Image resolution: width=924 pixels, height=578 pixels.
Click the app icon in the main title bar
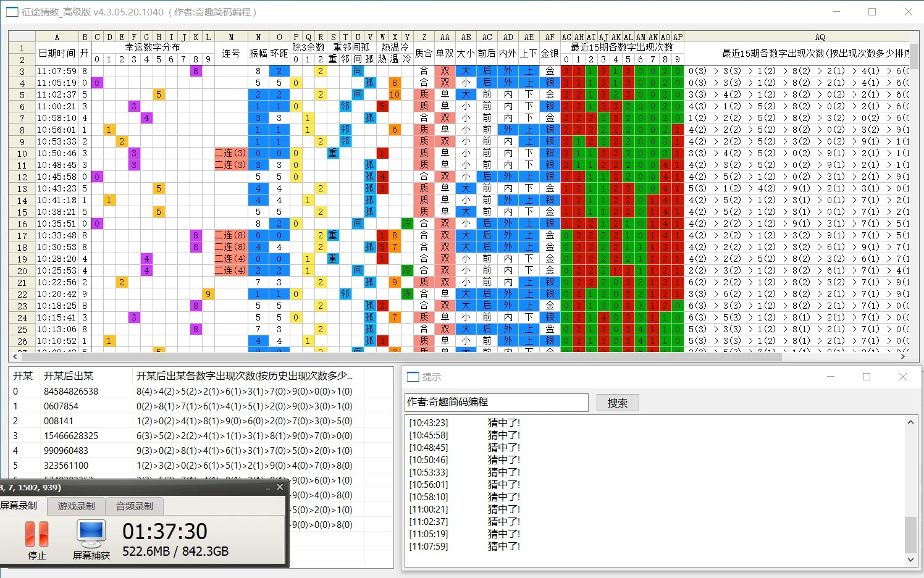point(12,12)
